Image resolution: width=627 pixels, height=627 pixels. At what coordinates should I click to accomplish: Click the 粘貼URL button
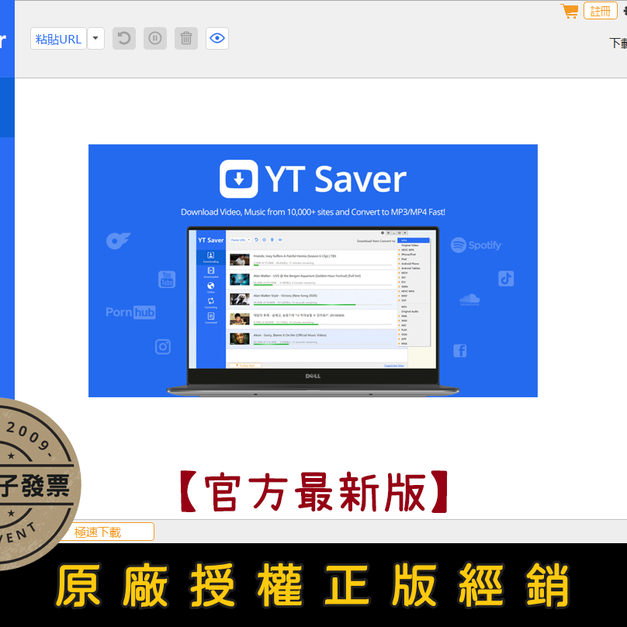[x=58, y=39]
